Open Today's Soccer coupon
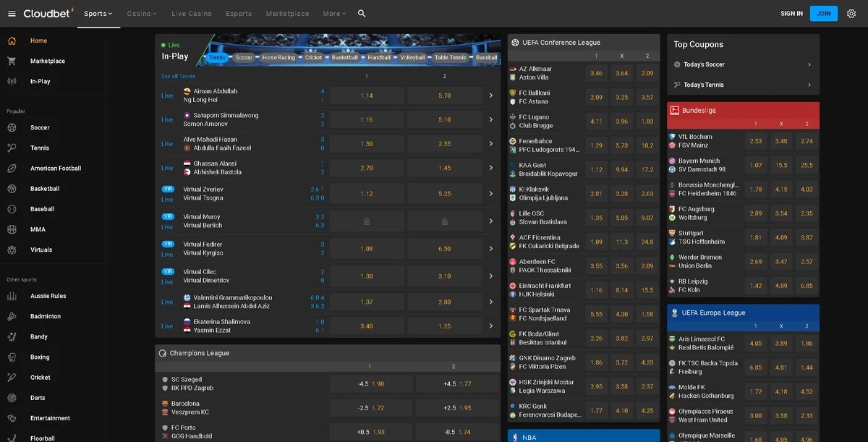868x442 pixels. click(743, 64)
